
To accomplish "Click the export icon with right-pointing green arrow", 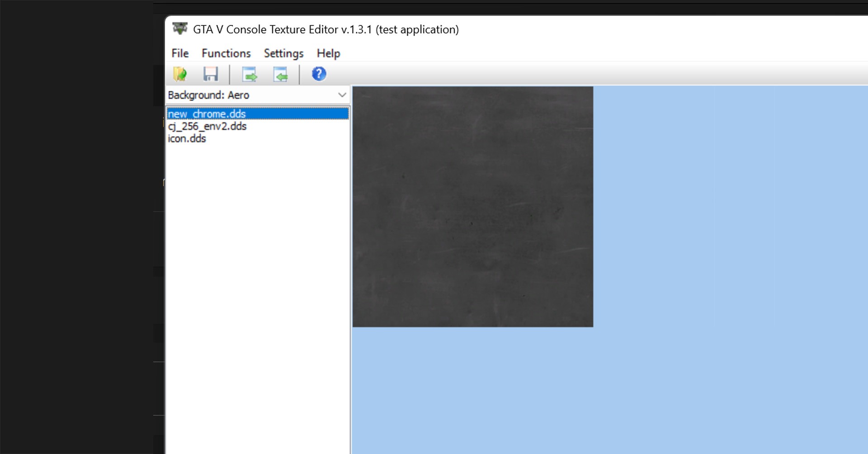I will click(249, 74).
